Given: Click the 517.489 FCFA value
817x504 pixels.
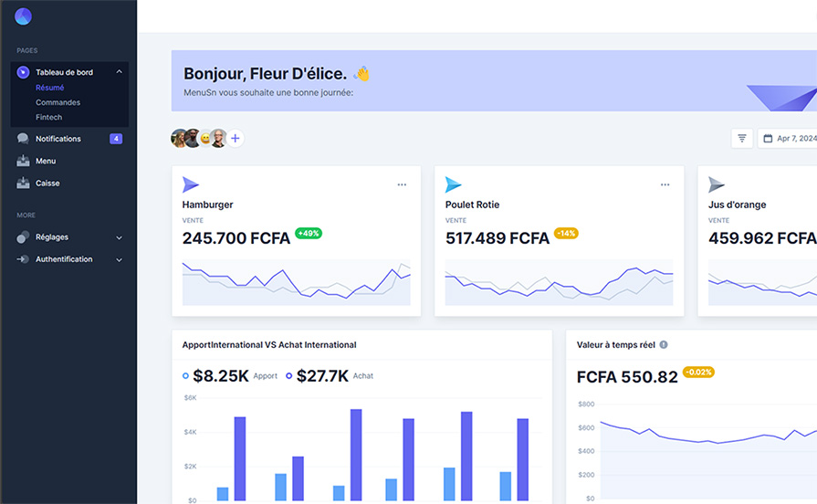Looking at the screenshot, I should 498,238.
